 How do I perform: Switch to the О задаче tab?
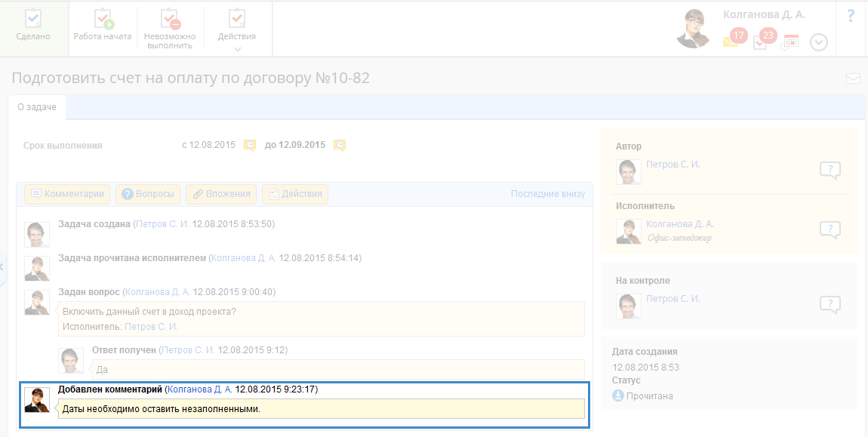point(37,107)
